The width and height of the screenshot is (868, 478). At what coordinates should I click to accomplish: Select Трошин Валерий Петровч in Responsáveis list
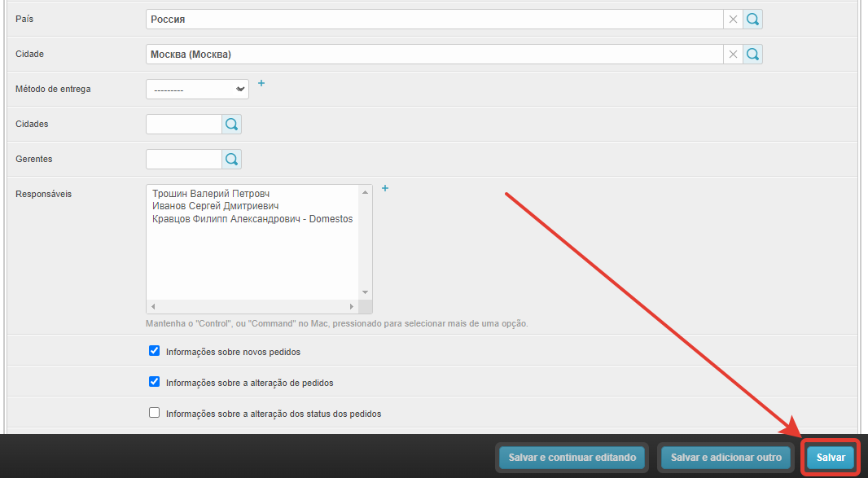(211, 194)
